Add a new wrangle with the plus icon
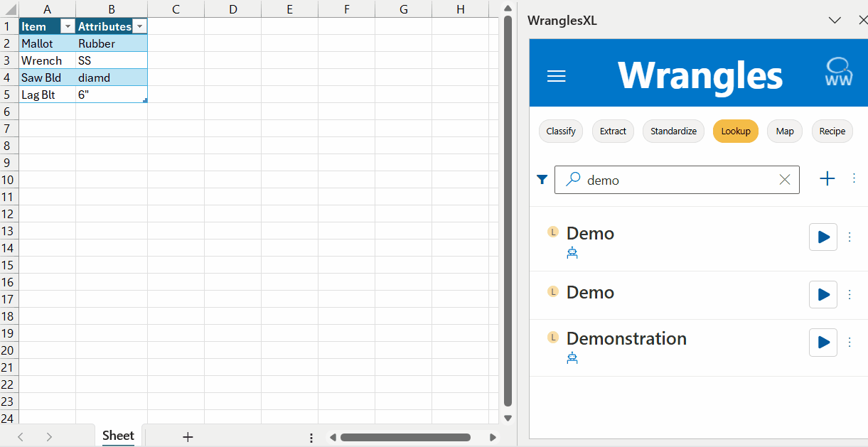868x447 pixels. click(827, 179)
